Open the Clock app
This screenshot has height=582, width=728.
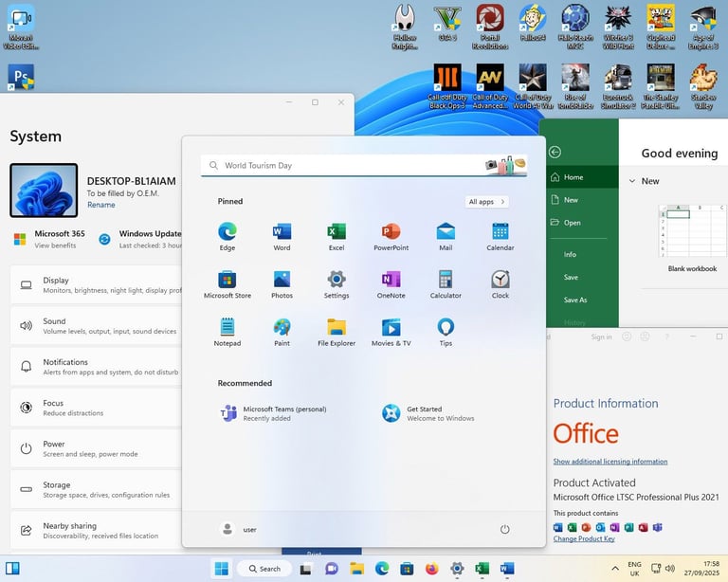tap(500, 284)
